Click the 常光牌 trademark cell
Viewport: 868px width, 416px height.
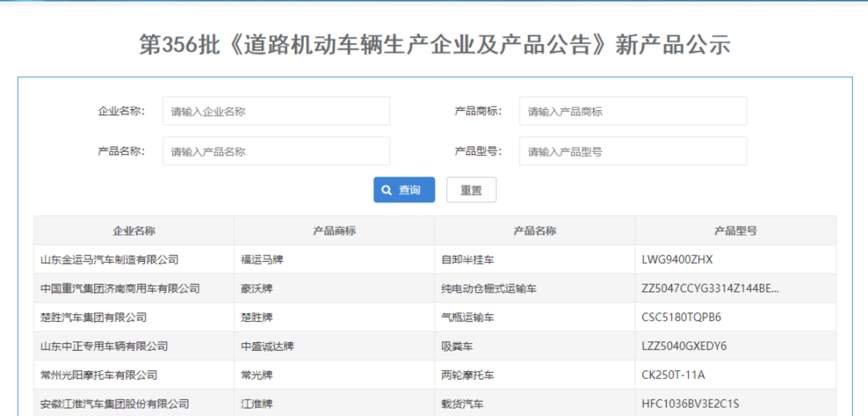(334, 375)
